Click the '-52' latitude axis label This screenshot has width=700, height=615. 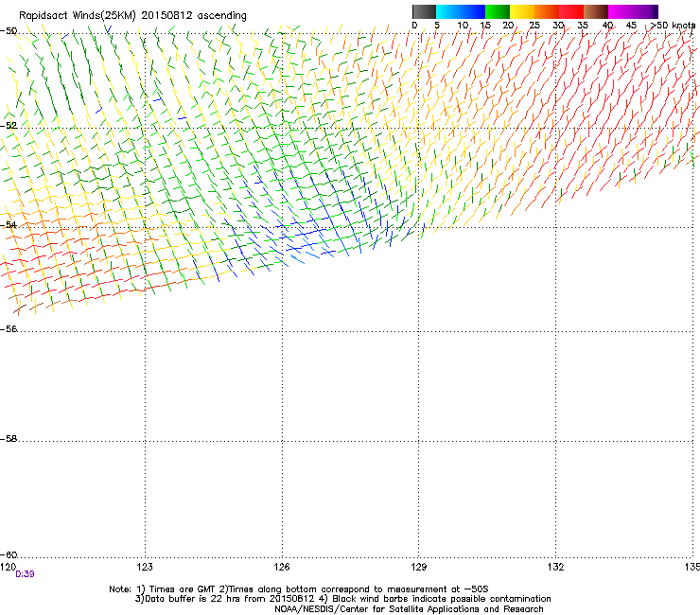tap(9, 126)
